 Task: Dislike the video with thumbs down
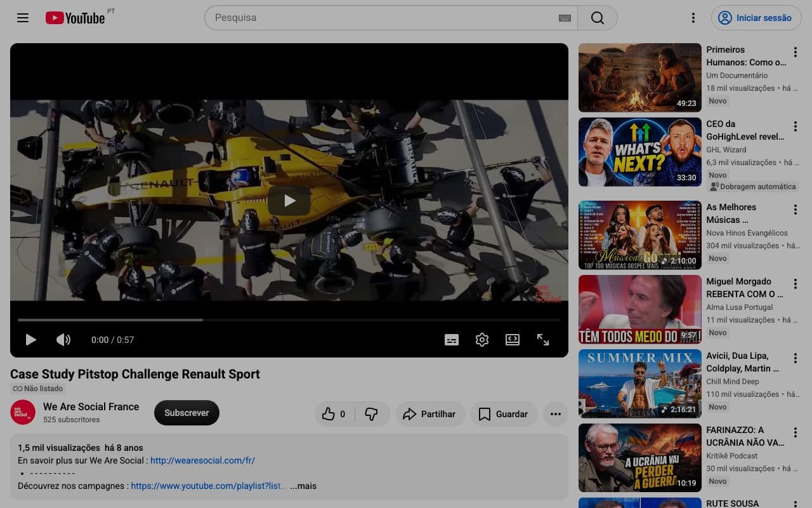[372, 414]
